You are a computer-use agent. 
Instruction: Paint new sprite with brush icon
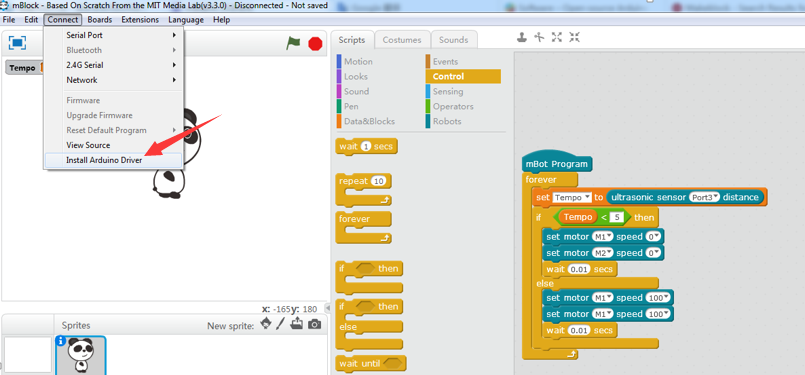[280, 324]
